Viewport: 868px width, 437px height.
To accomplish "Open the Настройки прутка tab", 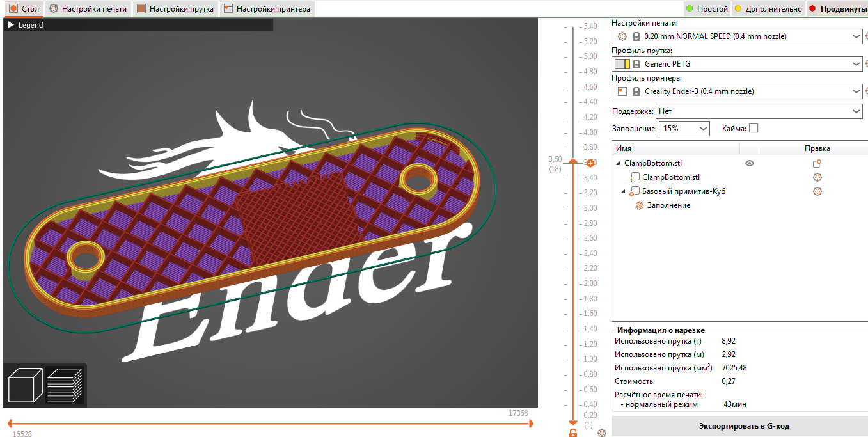I will (x=175, y=9).
